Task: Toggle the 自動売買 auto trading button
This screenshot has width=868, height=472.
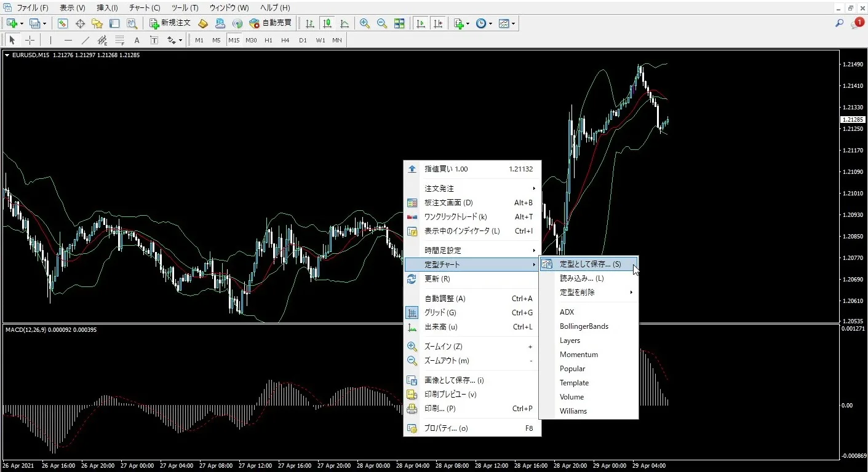Action: tap(270, 23)
